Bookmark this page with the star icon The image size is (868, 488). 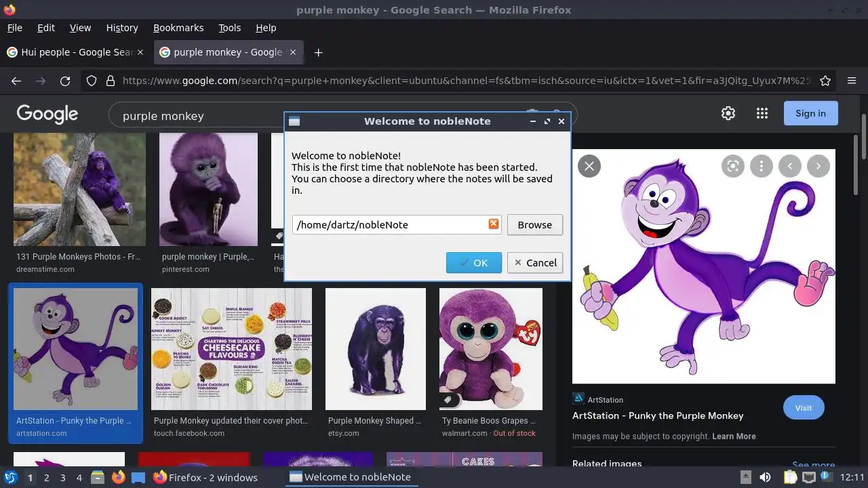tap(825, 81)
